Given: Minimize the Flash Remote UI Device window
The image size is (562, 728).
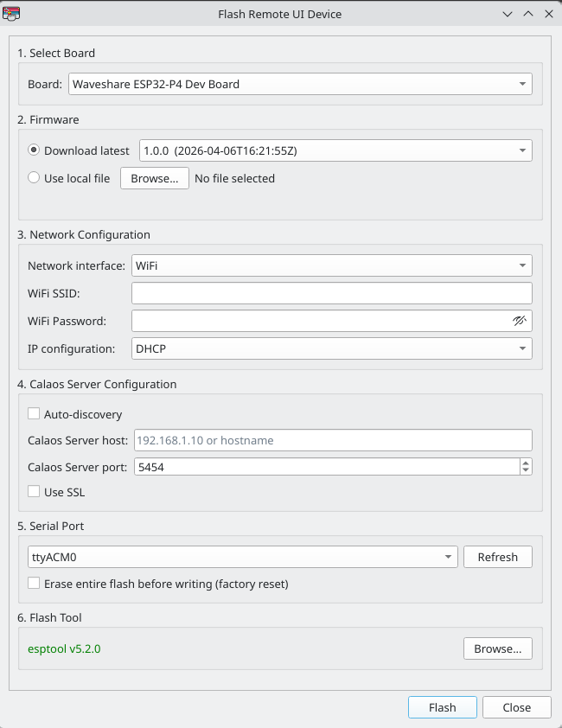Looking at the screenshot, I should point(507,14).
